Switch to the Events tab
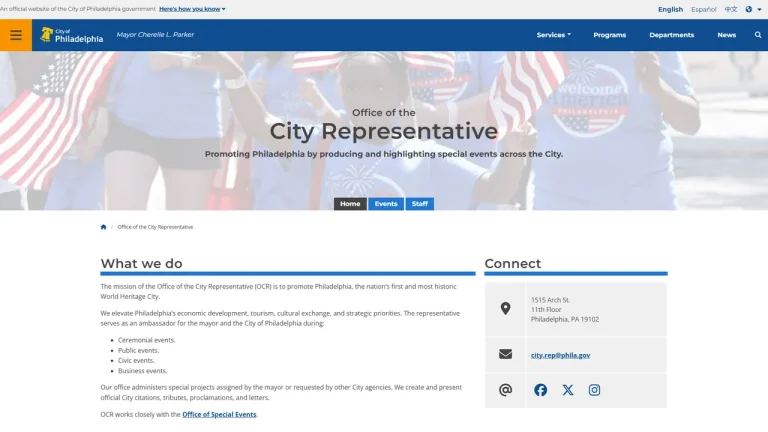Viewport: 768px width, 432px height. tap(386, 204)
